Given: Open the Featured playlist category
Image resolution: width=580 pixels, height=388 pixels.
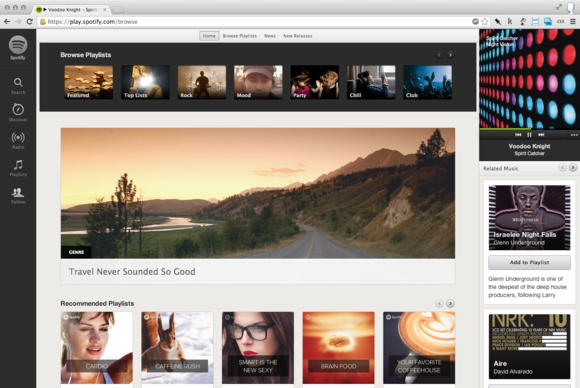Looking at the screenshot, I should [x=89, y=82].
